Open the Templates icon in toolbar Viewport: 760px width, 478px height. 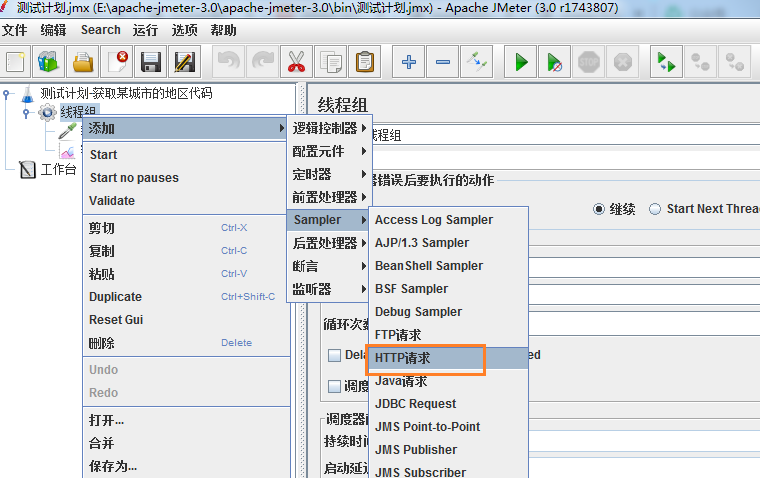coord(48,62)
